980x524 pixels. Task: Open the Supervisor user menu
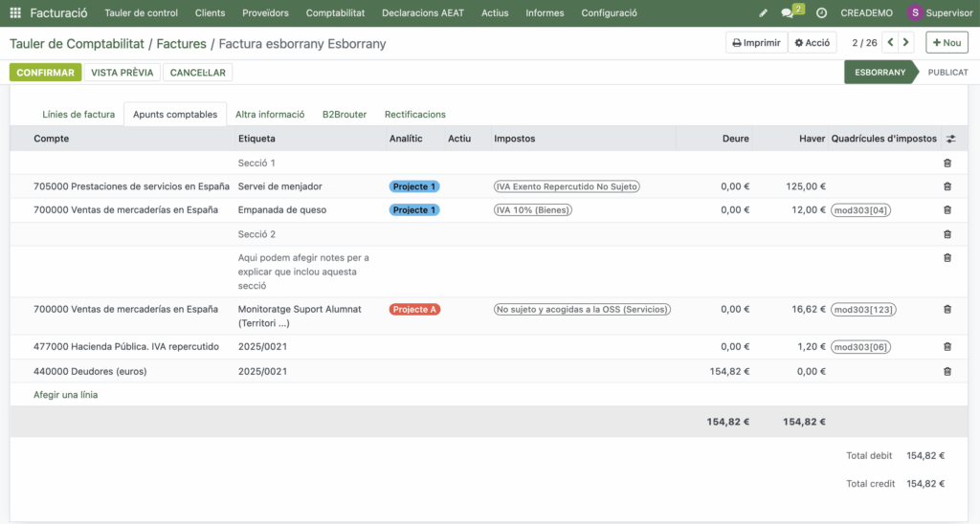click(x=940, y=13)
